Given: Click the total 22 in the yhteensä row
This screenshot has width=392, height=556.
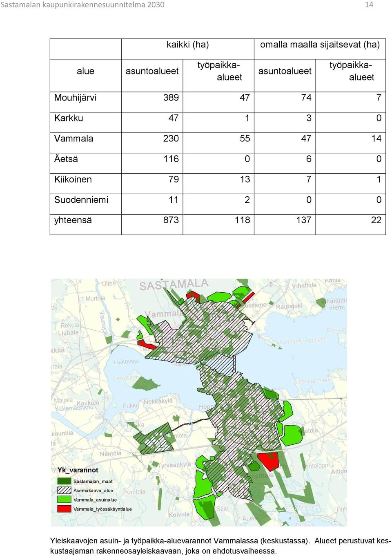Looking at the screenshot, I should click(x=376, y=220).
